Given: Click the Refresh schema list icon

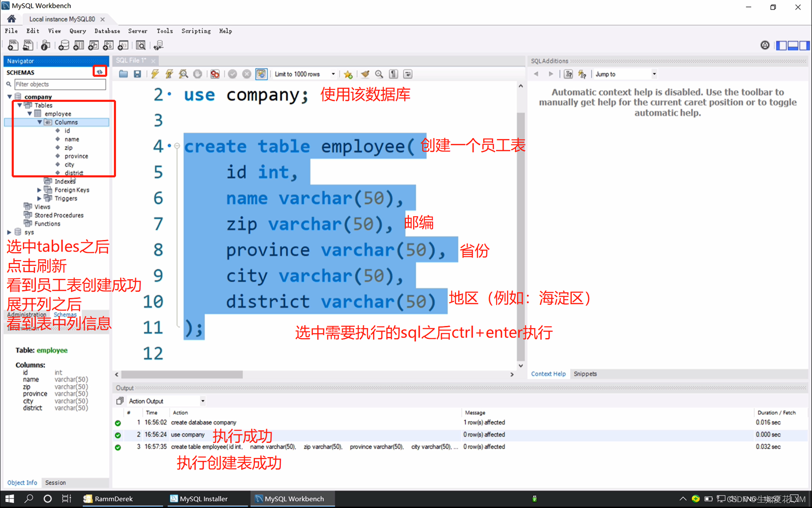Looking at the screenshot, I should point(99,72).
